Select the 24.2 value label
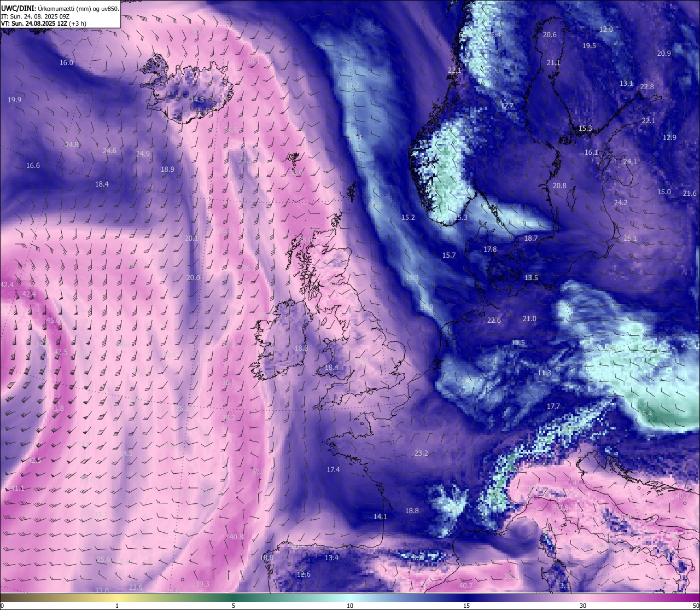 pos(621,203)
